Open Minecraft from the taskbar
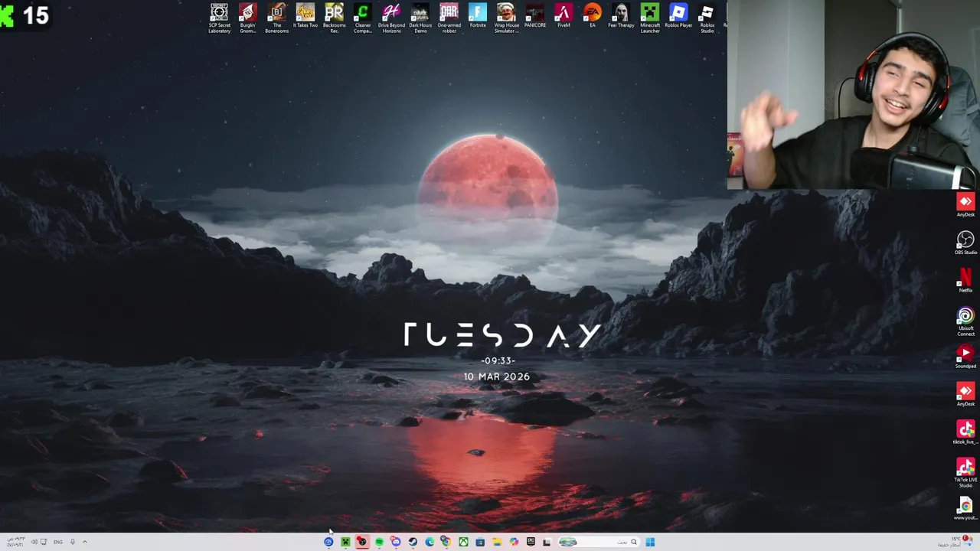The height and width of the screenshot is (551, 980). (x=345, y=542)
